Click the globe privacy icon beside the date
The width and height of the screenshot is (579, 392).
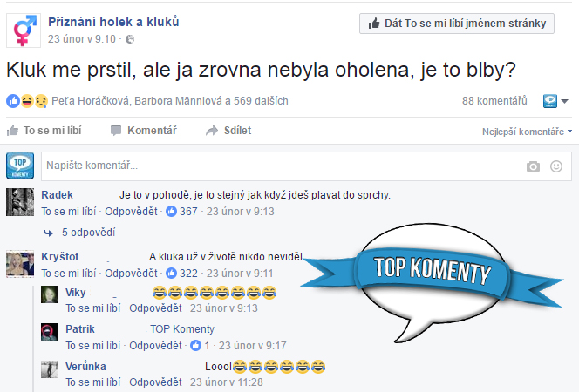pyautogui.click(x=130, y=39)
